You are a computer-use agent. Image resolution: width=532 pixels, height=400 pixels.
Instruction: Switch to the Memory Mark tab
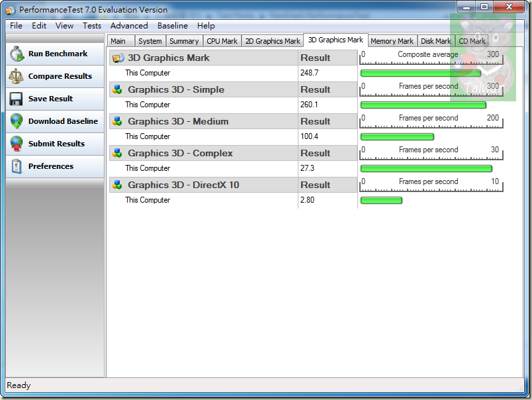coord(392,41)
